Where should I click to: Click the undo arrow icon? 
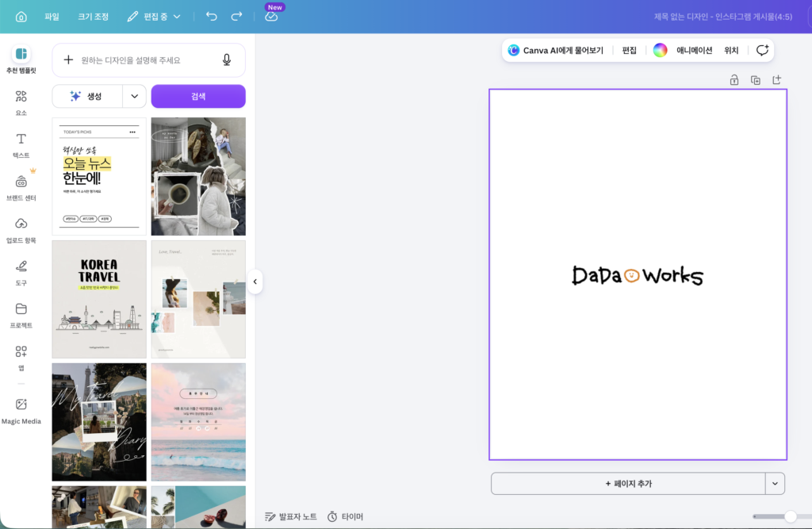pos(211,16)
